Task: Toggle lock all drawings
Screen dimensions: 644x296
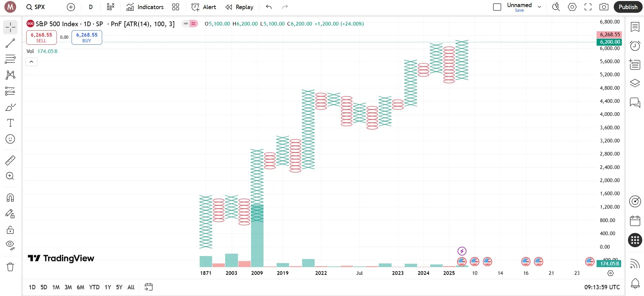Action: point(10,230)
